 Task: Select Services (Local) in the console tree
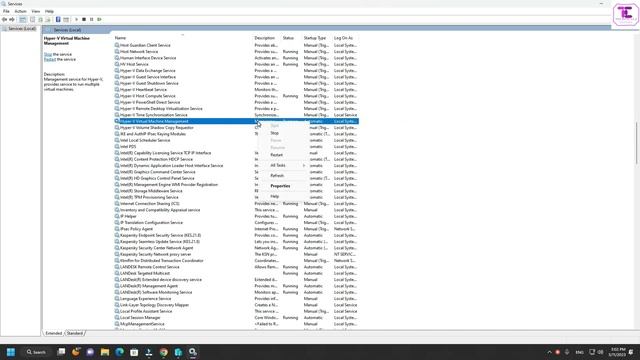[19, 29]
